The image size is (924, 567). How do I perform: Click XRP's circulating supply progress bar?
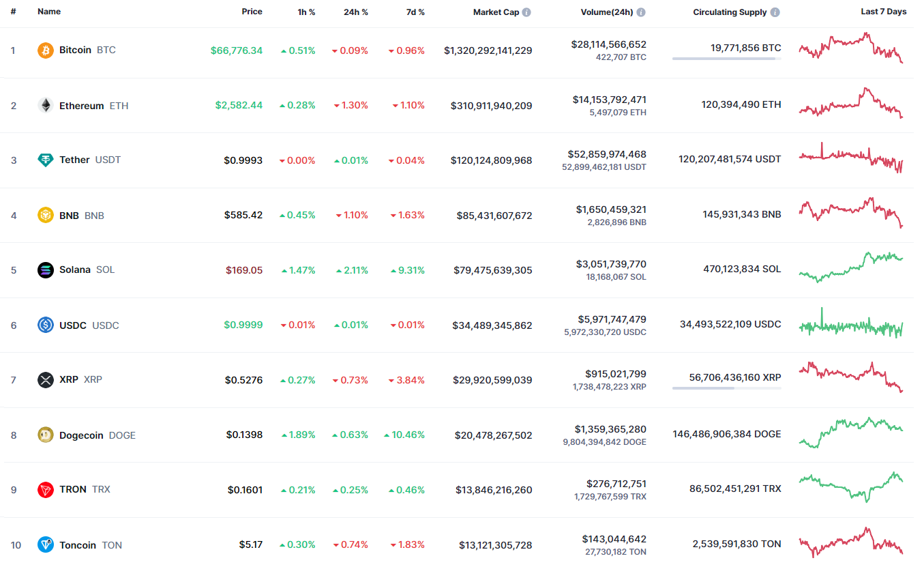coord(726,388)
